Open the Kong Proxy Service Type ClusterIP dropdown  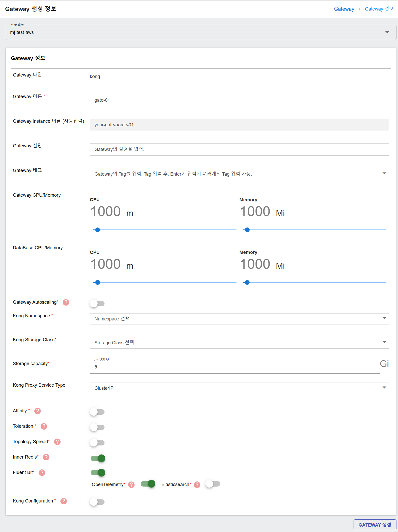point(239,388)
